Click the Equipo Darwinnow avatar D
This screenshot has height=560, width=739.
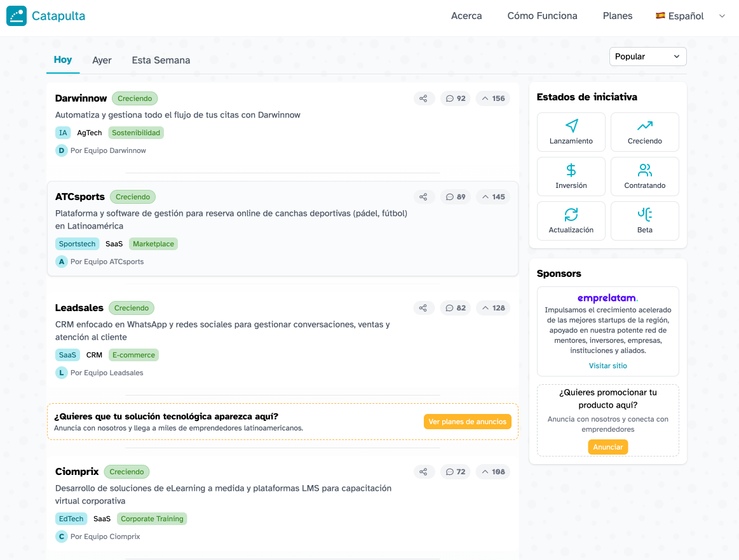click(x=61, y=150)
